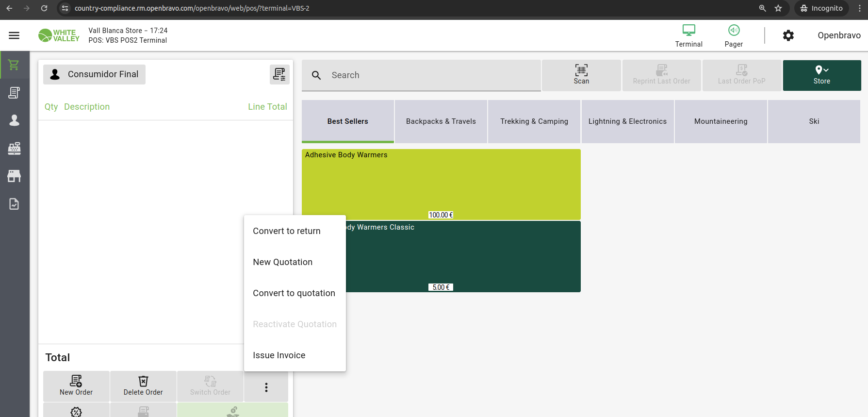868x417 pixels.
Task: Click the New Order button
Action: point(76,386)
